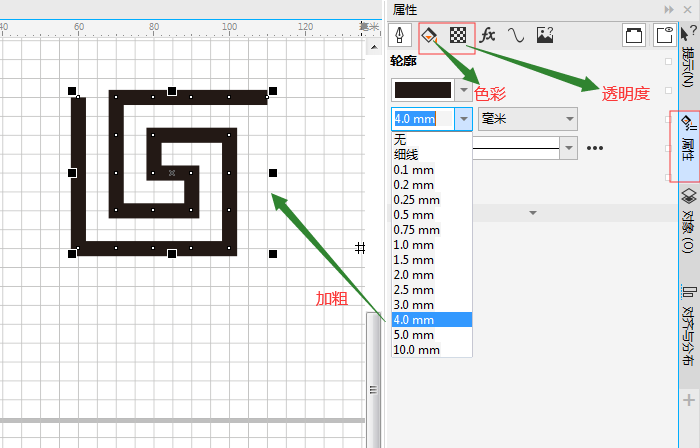Image resolution: width=700 pixels, height=448 pixels.
Task: Select the Outline pen icon in Properties
Action: (401, 35)
